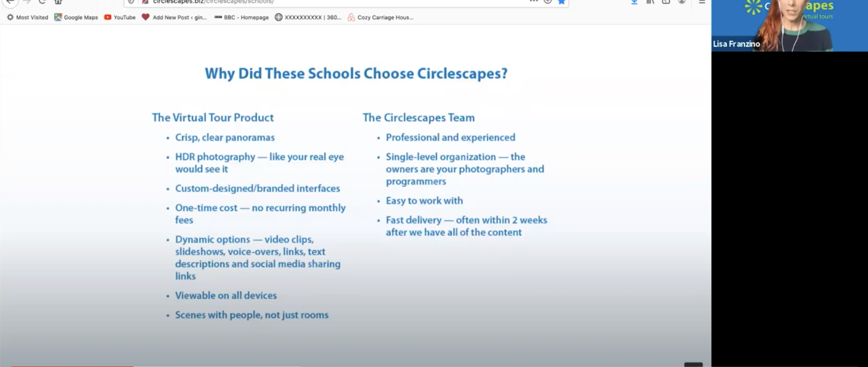Reload the page with the refresh icon
This screenshot has height=367, width=868.
click(42, 2)
